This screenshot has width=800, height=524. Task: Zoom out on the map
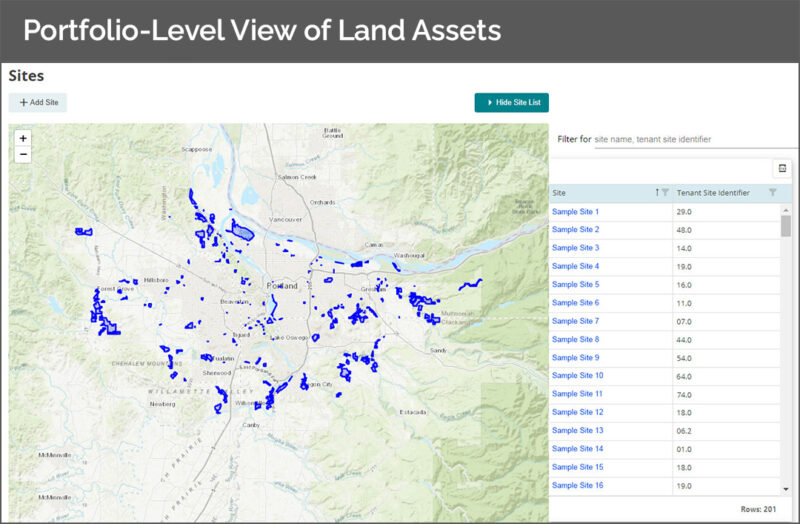[x=23, y=155]
